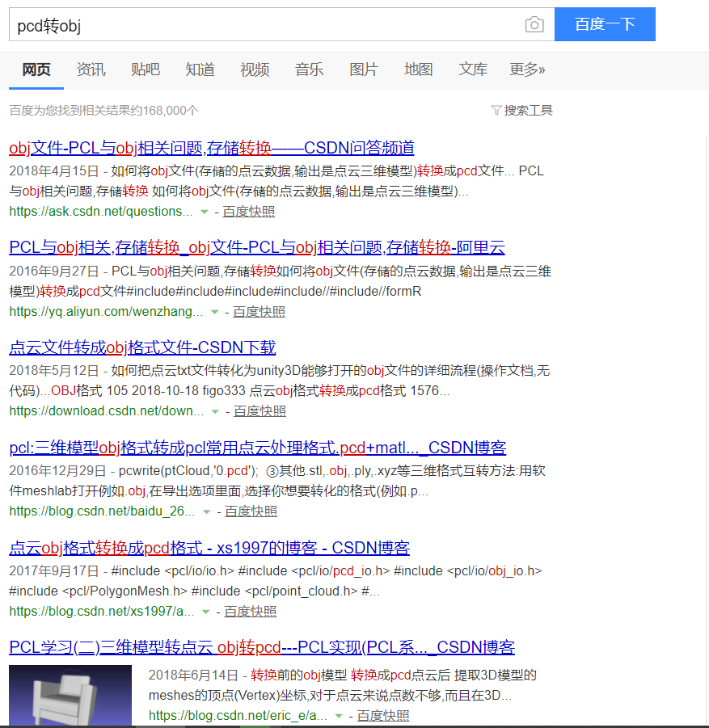Viewport: 709px width, 728px height.
Task: Click the snippet dated 2018年4月15日
Action: tap(276, 181)
